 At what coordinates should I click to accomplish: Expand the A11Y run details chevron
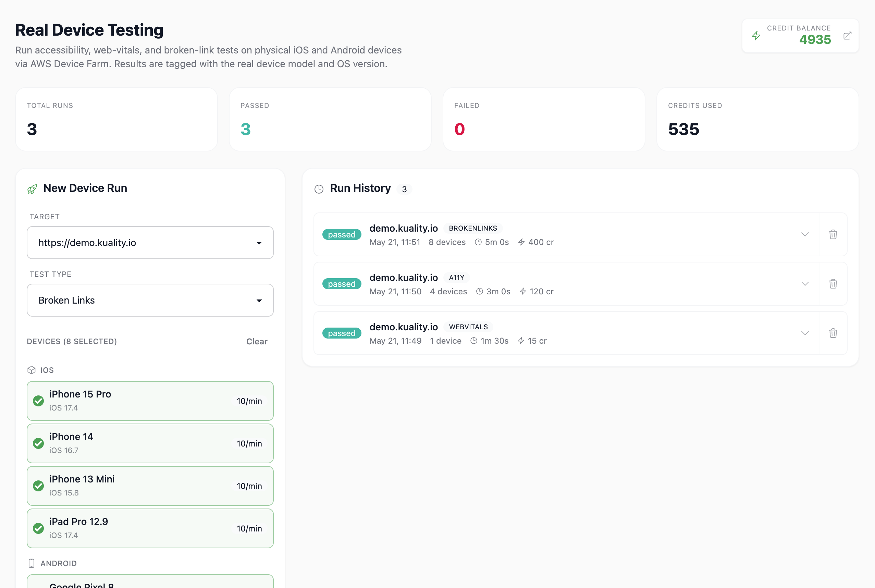coord(805,284)
